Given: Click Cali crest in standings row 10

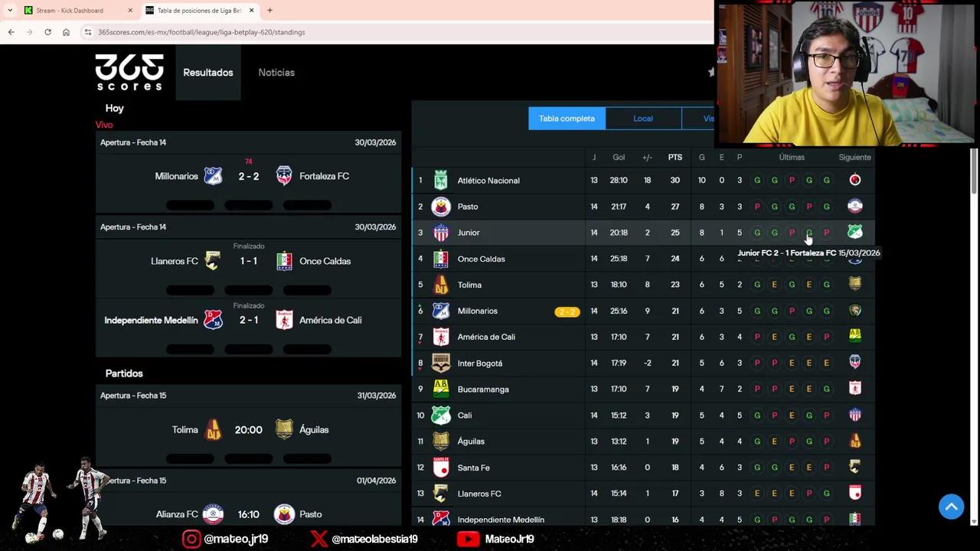Looking at the screenshot, I should point(441,416).
